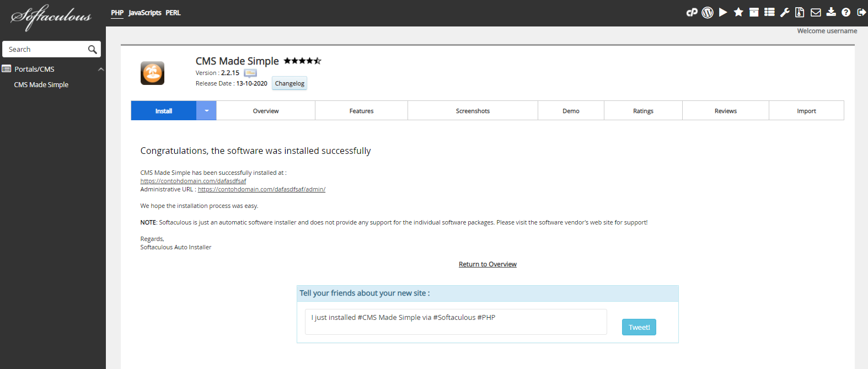
Task: Open the backups zip file icon
Action: (x=800, y=12)
